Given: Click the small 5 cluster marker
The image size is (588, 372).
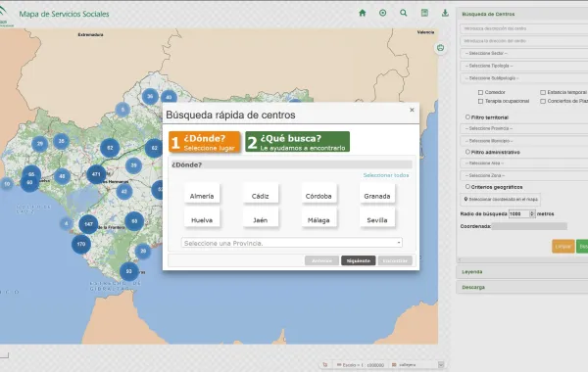Looking at the screenshot, I should (x=122, y=110).
